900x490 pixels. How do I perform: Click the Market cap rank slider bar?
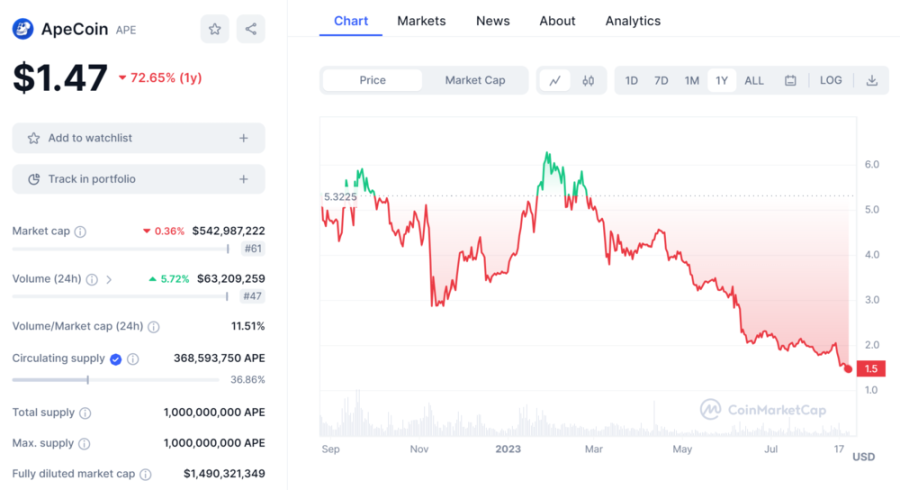(x=121, y=249)
